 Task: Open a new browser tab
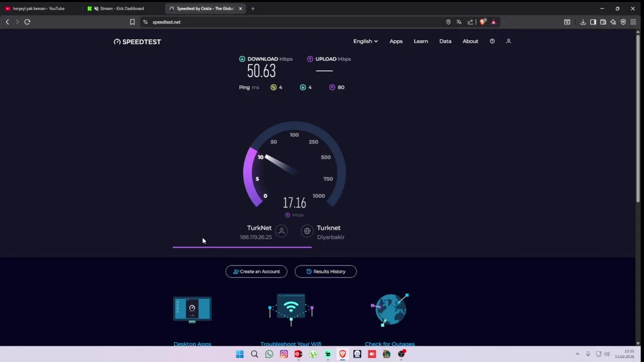click(x=253, y=9)
